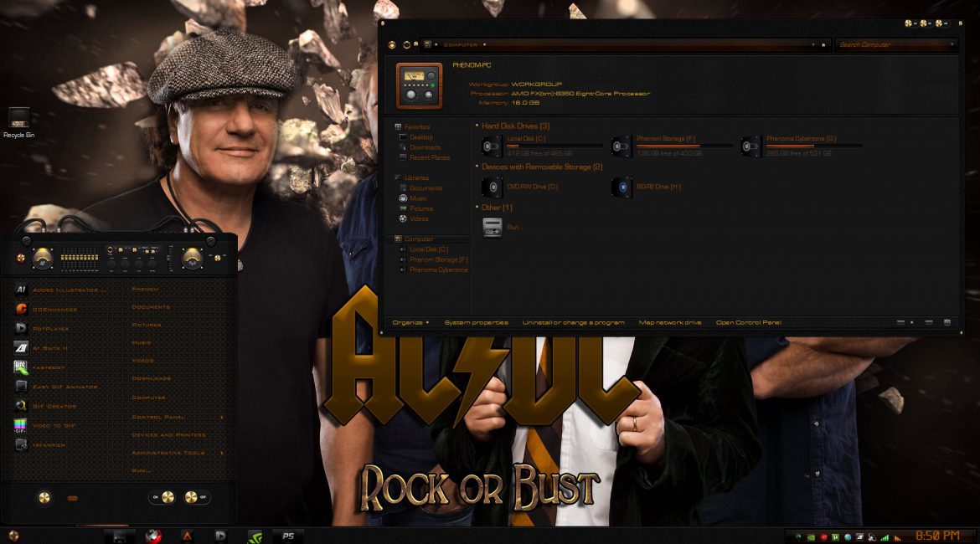Open Devices and Printers from Start menu

(x=168, y=434)
